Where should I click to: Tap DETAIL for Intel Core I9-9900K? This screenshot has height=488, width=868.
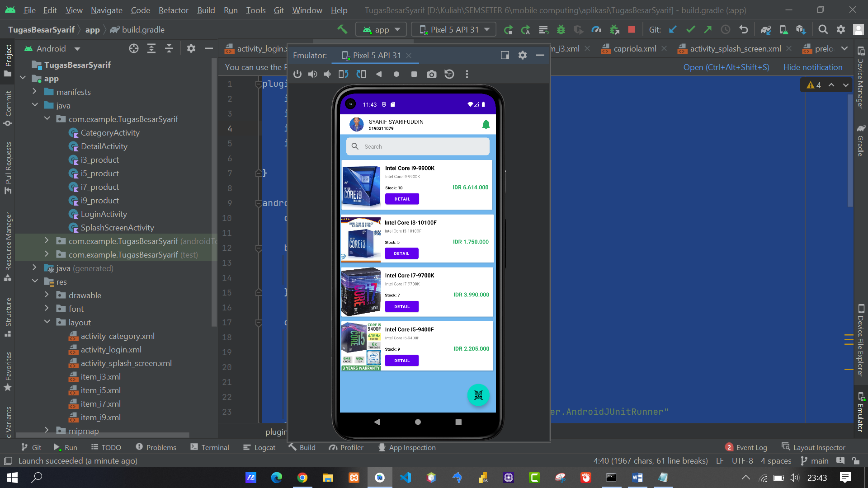402,199
